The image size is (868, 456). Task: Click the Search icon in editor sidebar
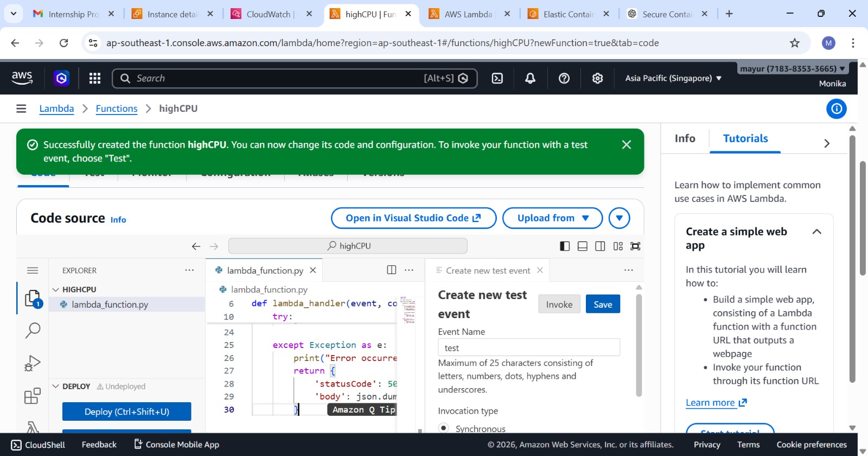33,330
